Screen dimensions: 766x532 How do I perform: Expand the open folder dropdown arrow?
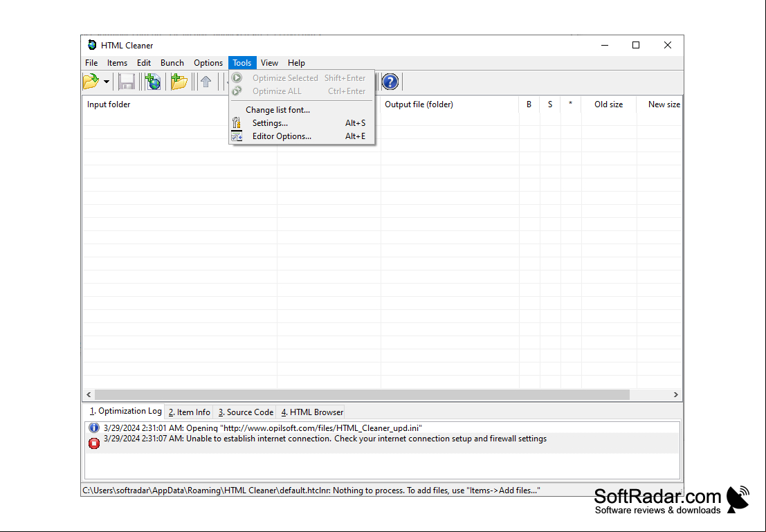click(x=107, y=82)
